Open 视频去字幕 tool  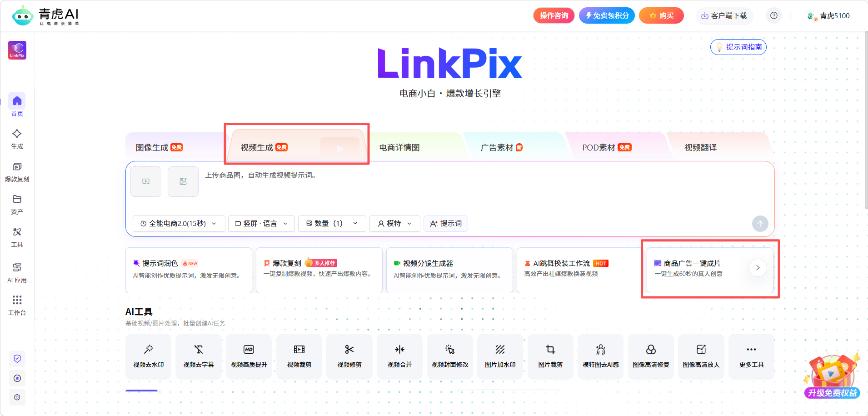click(199, 356)
